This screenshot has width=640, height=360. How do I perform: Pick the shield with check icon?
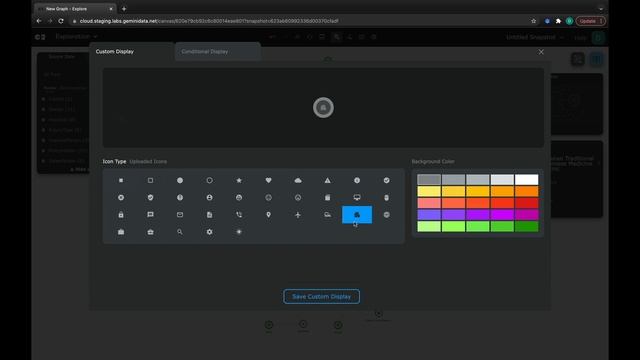click(x=150, y=197)
